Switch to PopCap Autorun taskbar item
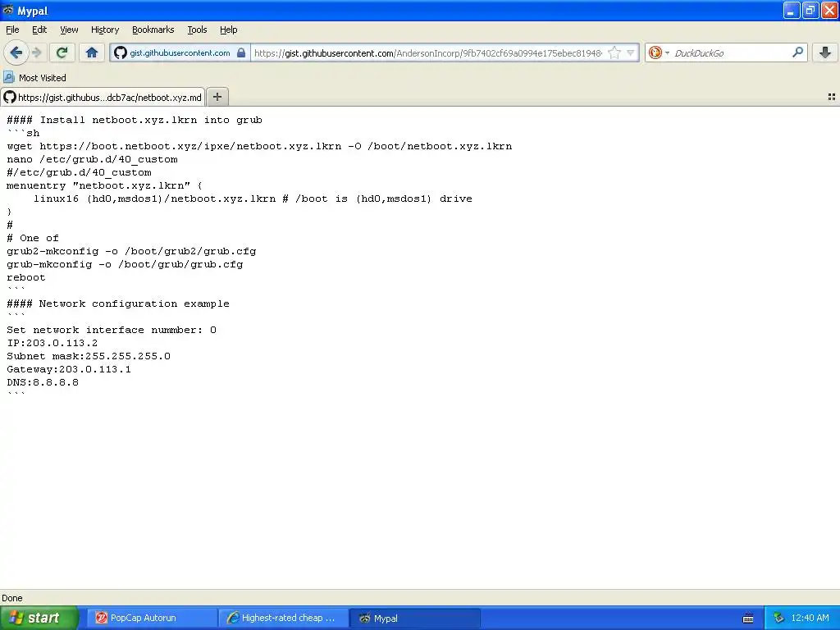Image resolution: width=840 pixels, height=630 pixels. [150, 618]
